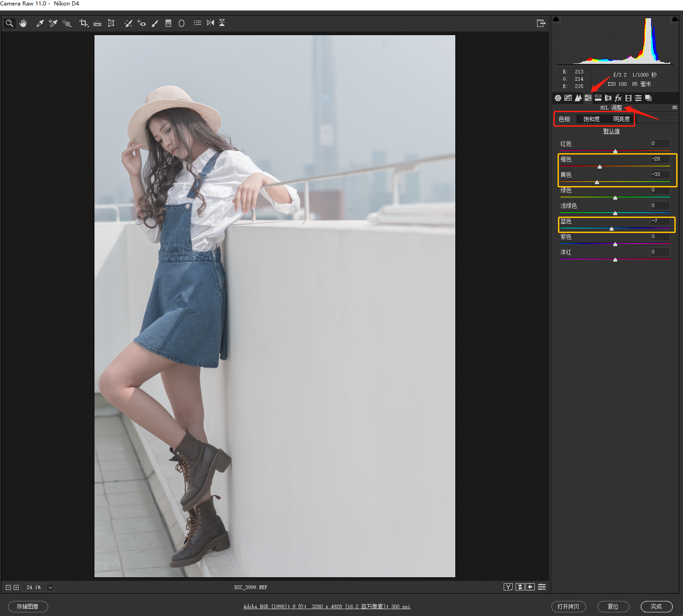Toggle the highlight clipping warning
The width and height of the screenshot is (683, 616).
pos(675,19)
